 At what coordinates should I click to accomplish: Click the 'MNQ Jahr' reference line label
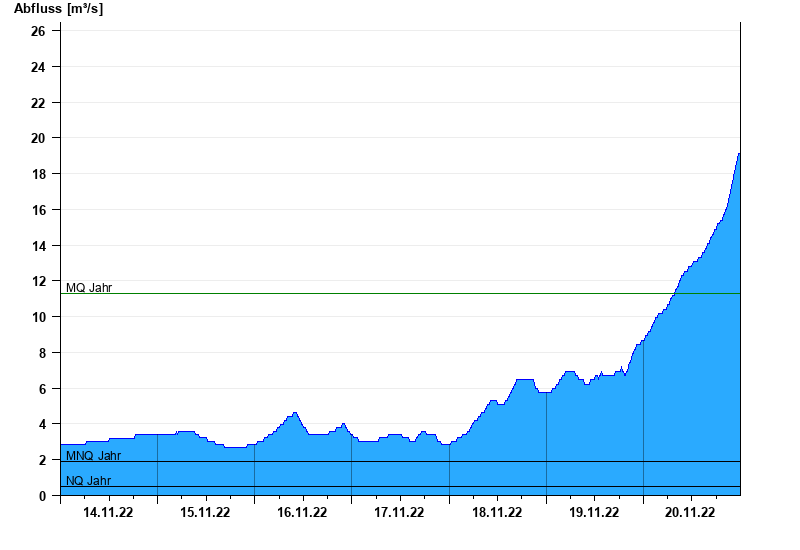coord(93,456)
